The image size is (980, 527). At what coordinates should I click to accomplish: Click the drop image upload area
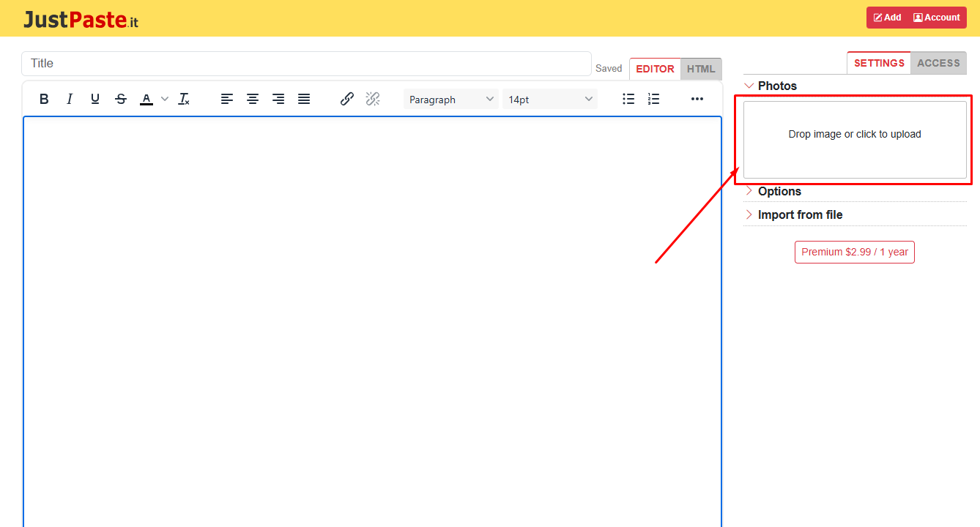coord(855,140)
